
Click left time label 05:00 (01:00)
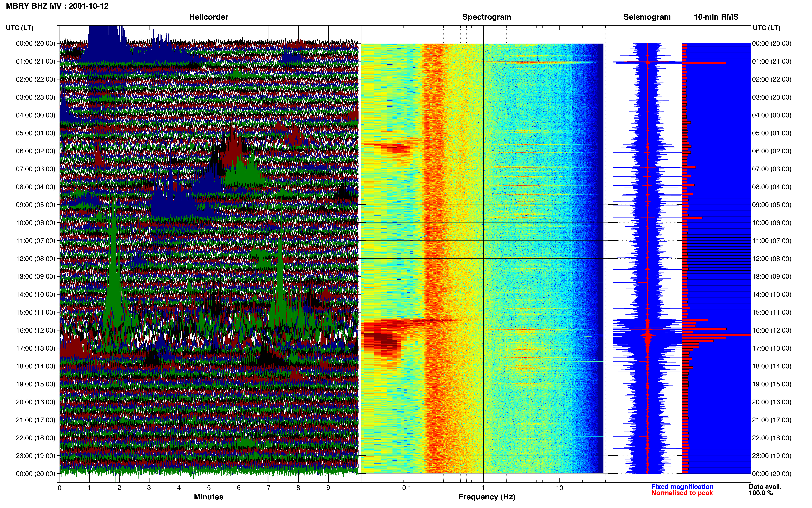pos(35,133)
